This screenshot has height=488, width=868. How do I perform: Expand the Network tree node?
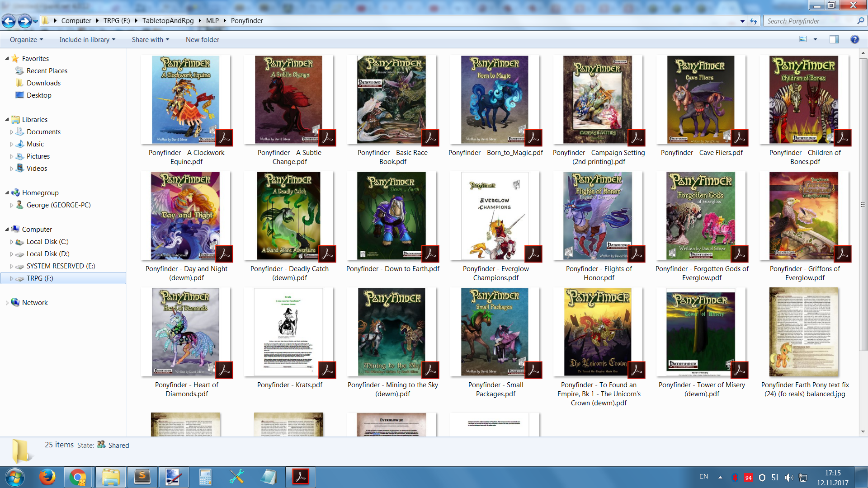point(7,303)
